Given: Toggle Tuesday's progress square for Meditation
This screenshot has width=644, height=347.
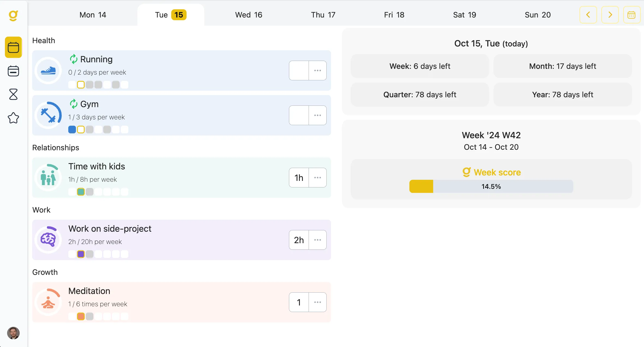Looking at the screenshot, I should [x=81, y=316].
